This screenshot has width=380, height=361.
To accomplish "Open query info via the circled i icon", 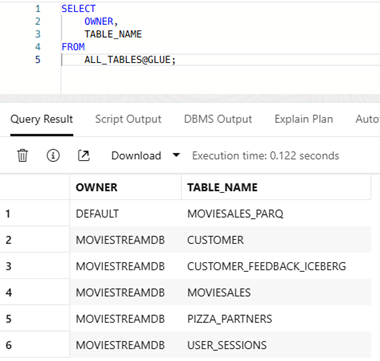I will click(53, 155).
